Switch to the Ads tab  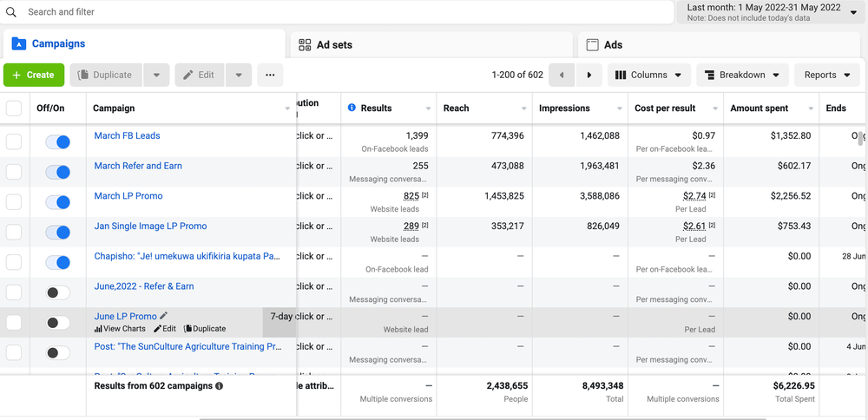point(613,44)
